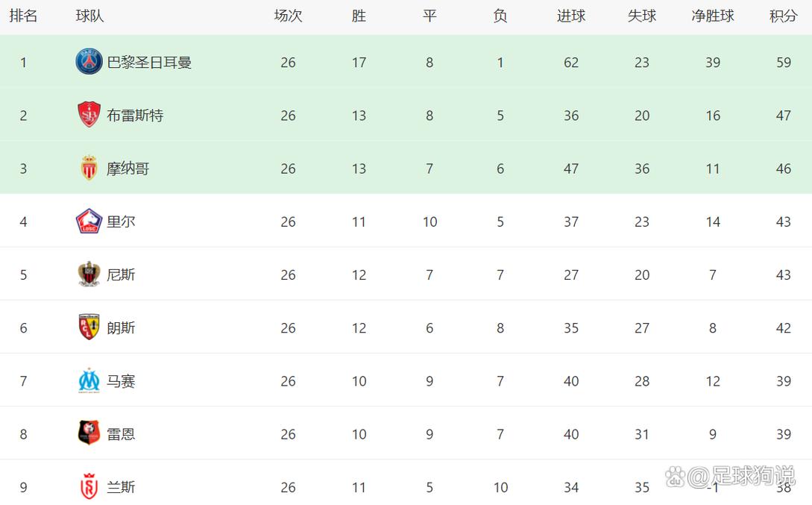Select the 马赛 team name

pyautogui.click(x=121, y=381)
